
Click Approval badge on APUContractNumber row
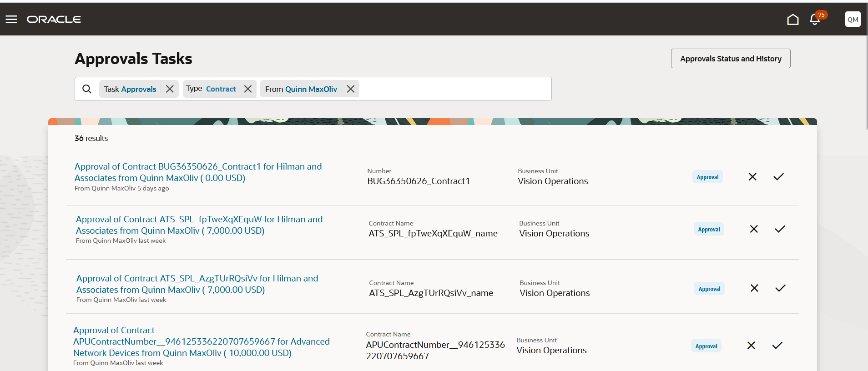(706, 346)
